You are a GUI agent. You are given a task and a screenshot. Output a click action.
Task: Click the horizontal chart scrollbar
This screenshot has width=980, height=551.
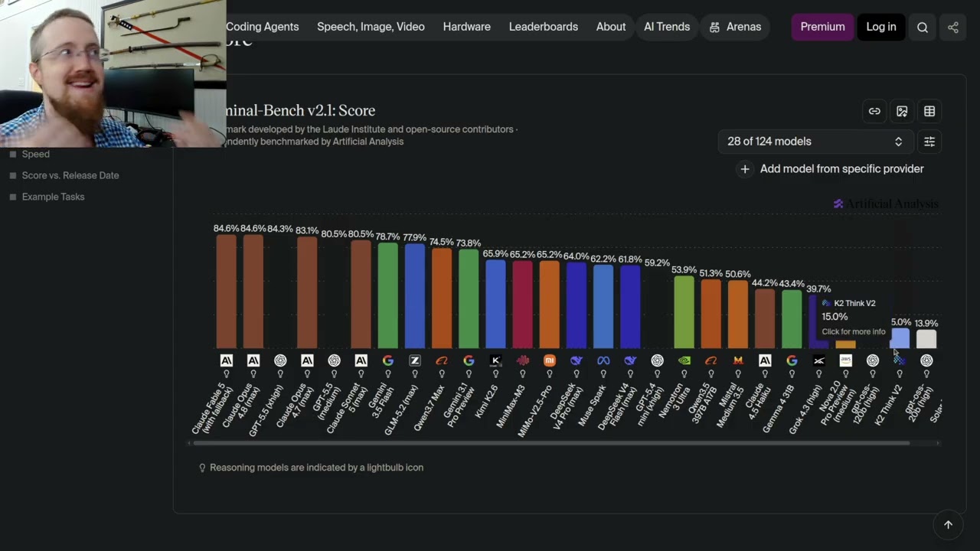tap(551, 442)
